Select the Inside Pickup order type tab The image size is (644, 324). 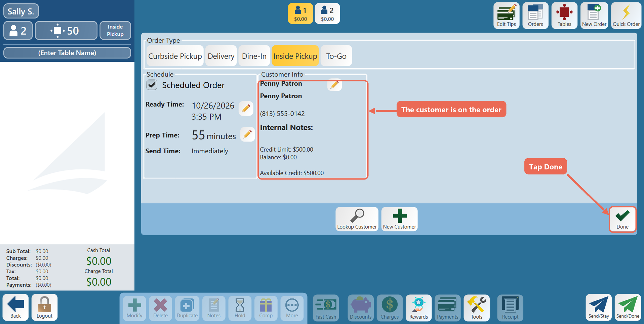point(295,56)
